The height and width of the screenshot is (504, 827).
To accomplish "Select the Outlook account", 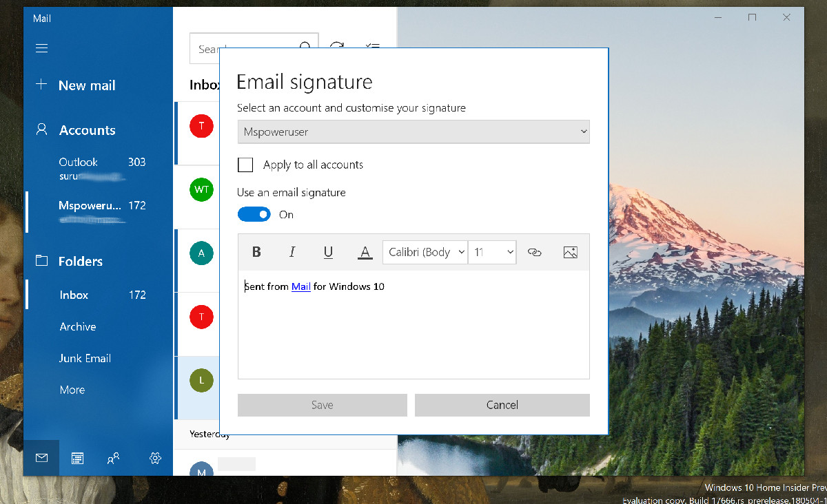I will click(x=99, y=169).
